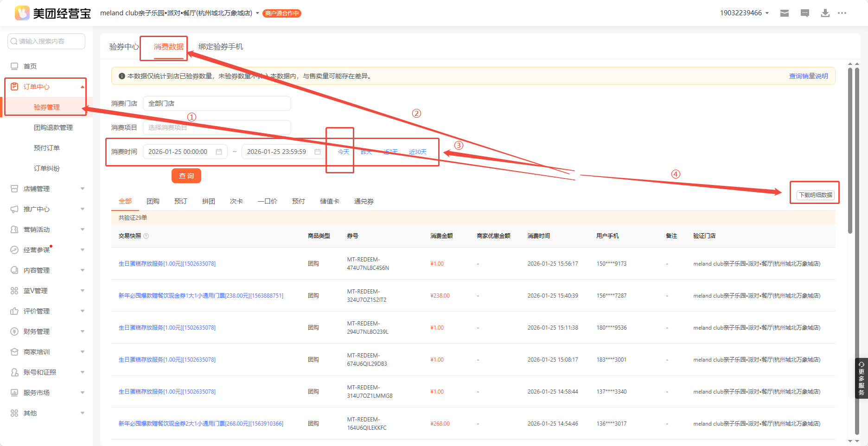Open the 消费门店 store dropdown
Screen dimensions: 868x446
point(217,103)
